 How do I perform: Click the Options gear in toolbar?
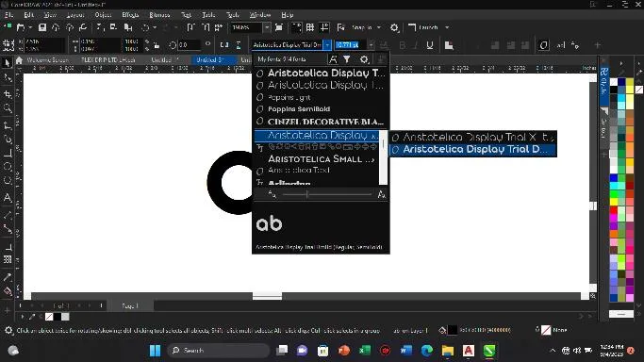394,27
